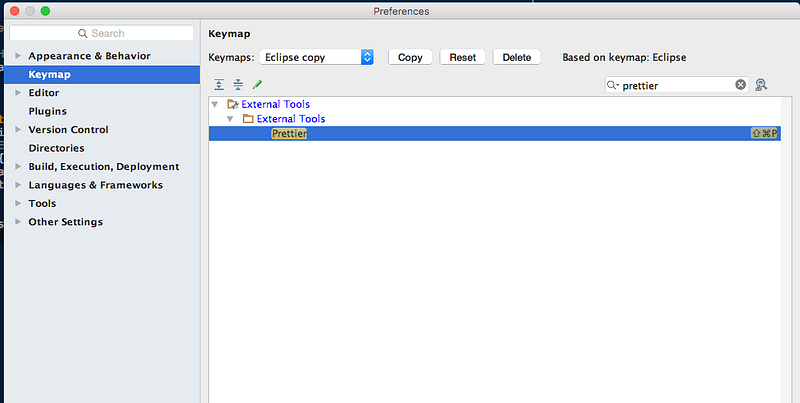Close the Preferences window with red button
The width and height of the screenshot is (800, 403).
pyautogui.click(x=14, y=11)
